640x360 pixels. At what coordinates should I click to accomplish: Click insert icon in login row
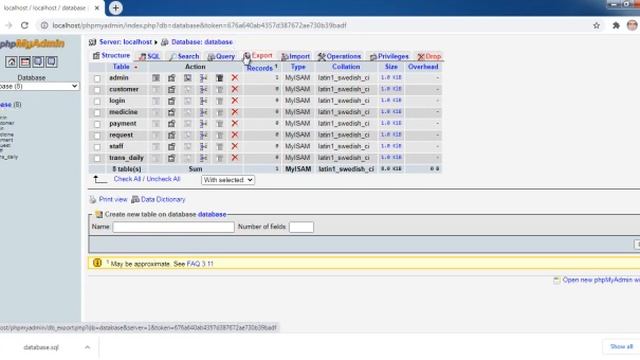[203, 100]
